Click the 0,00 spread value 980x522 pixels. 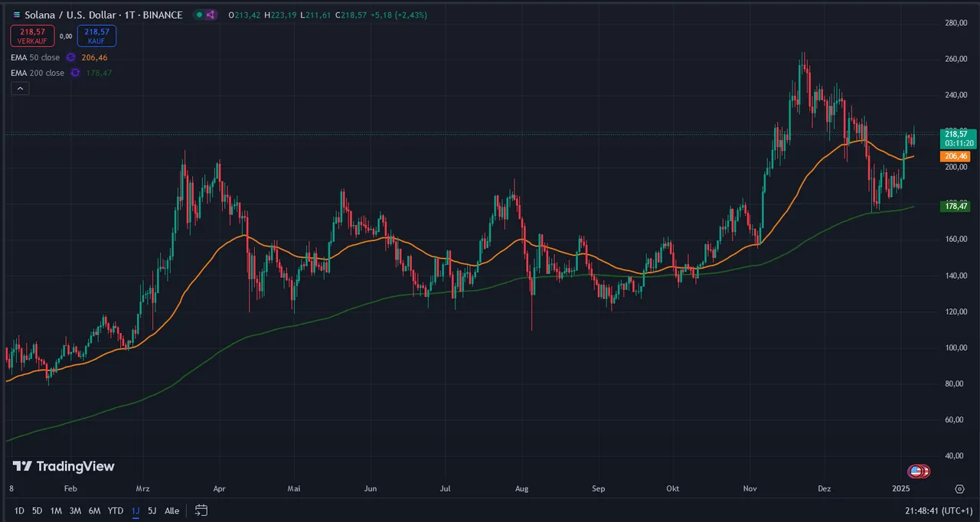66,36
